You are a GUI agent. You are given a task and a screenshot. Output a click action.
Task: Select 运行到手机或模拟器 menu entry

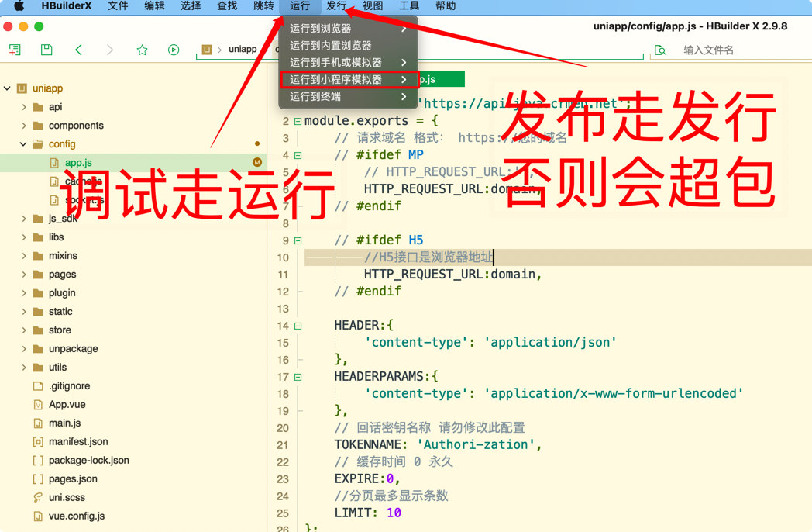(x=348, y=63)
